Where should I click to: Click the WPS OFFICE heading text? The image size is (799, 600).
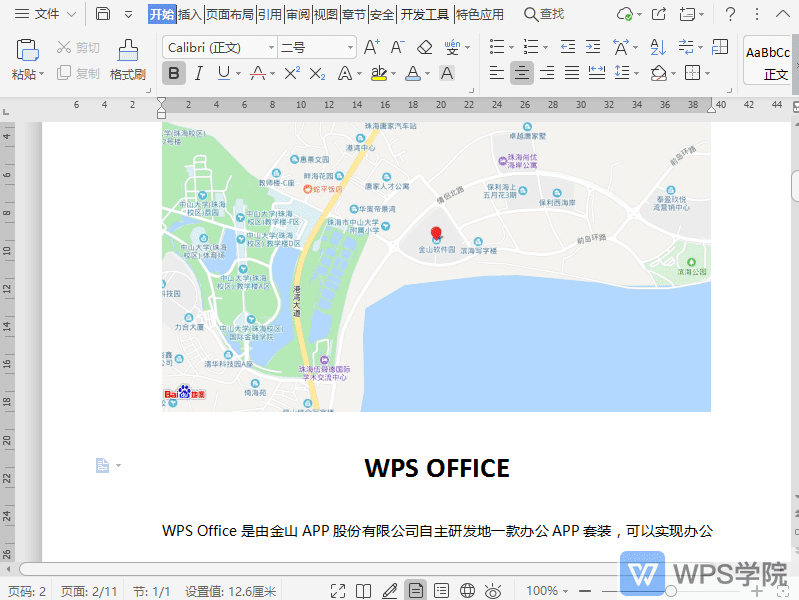coord(437,468)
